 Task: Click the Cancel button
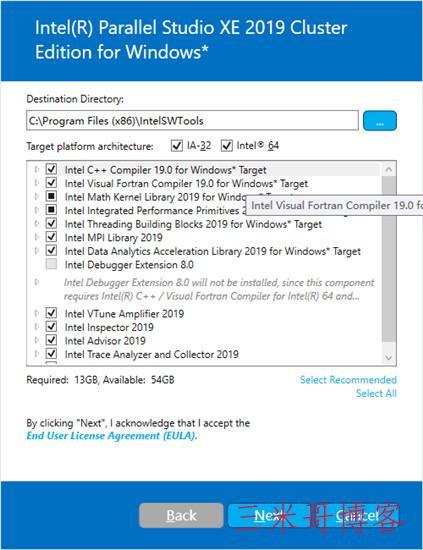click(357, 515)
